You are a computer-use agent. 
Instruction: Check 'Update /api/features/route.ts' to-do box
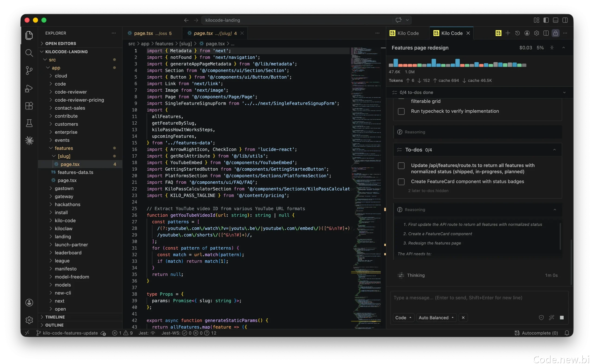[x=401, y=166]
